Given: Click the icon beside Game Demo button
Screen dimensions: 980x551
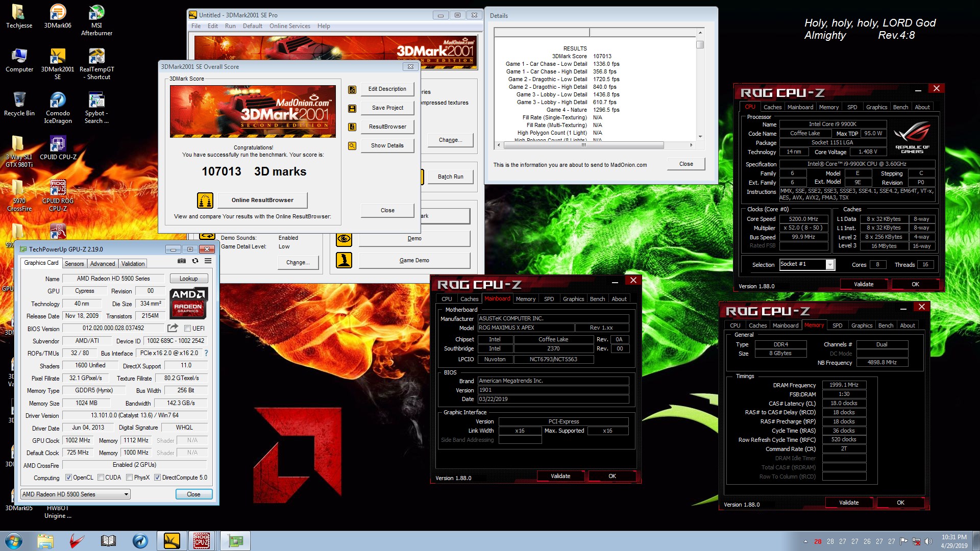Looking at the screenshot, I should click(344, 260).
